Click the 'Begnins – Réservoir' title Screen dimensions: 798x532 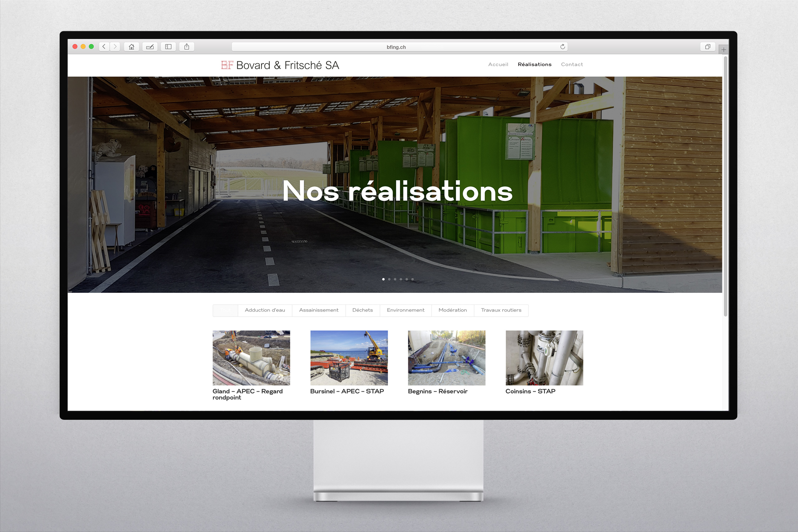coord(438,391)
